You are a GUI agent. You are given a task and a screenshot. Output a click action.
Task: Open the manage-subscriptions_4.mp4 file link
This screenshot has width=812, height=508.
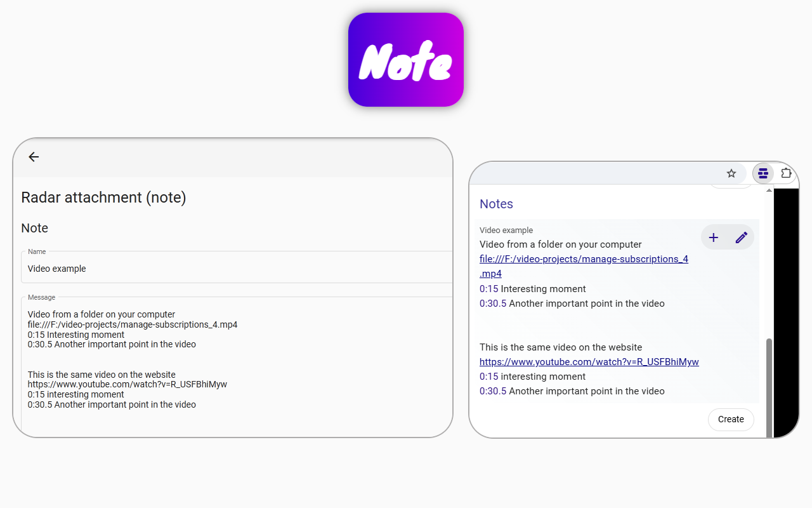point(584,259)
